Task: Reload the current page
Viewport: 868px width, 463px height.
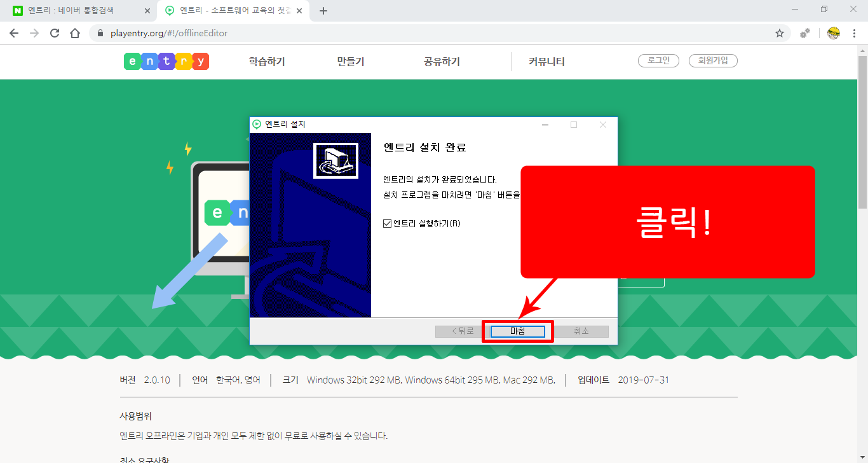Action: coord(55,33)
